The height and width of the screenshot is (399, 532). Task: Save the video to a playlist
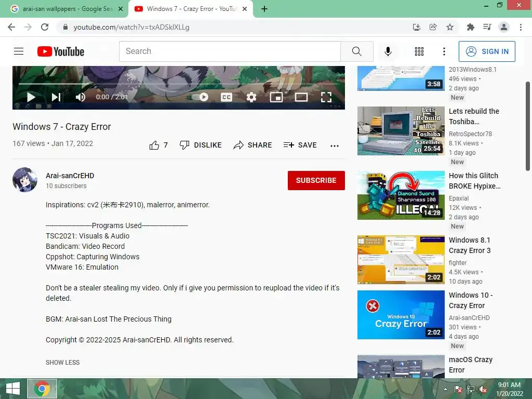[300, 145]
